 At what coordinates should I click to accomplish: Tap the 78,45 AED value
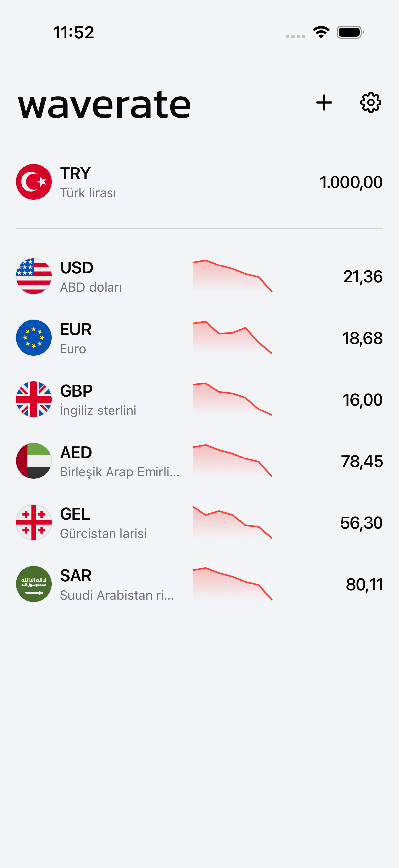pos(362,461)
